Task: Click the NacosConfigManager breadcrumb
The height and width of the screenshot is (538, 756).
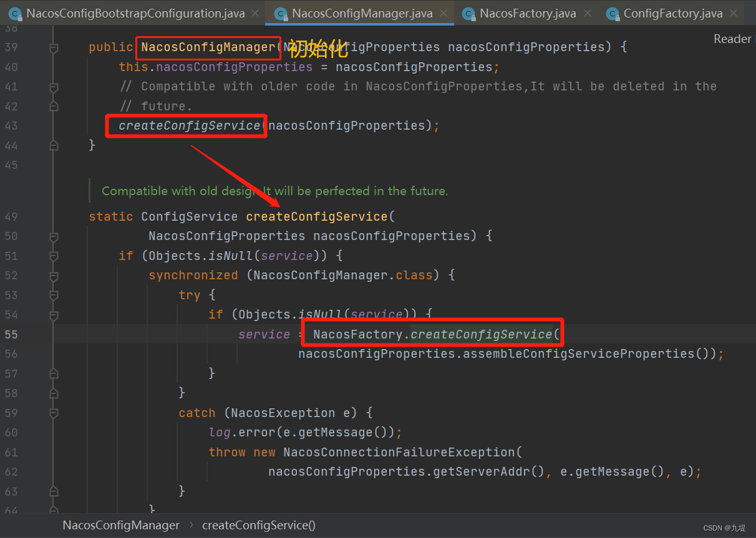Action: (121, 526)
